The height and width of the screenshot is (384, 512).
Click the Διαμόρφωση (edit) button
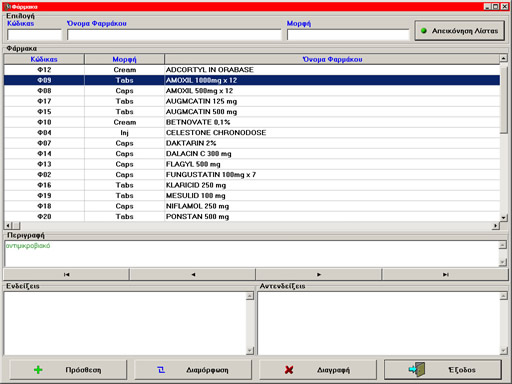click(x=193, y=370)
